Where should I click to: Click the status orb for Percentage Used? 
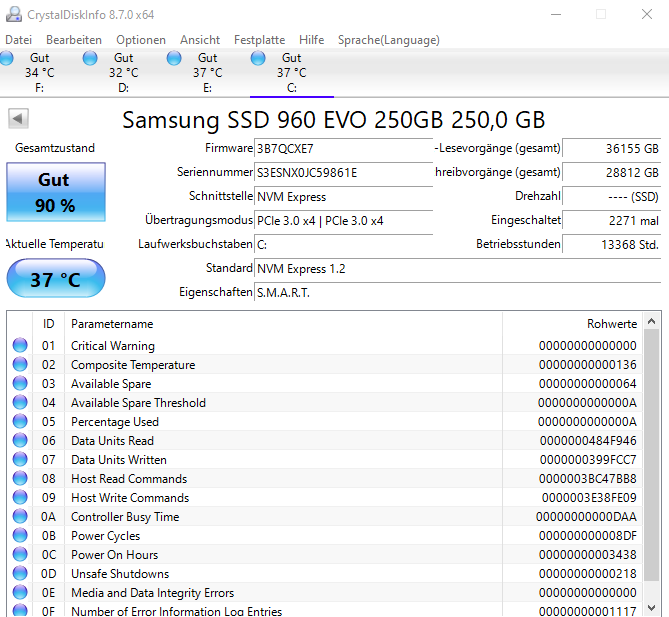pyautogui.click(x=20, y=421)
